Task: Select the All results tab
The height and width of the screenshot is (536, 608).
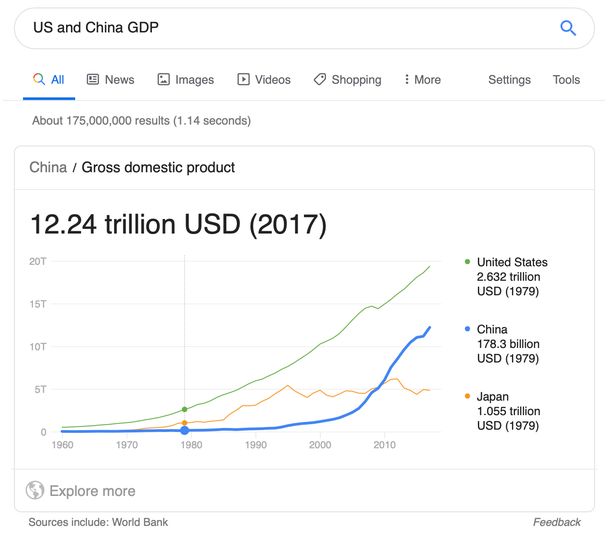Action: click(x=48, y=80)
